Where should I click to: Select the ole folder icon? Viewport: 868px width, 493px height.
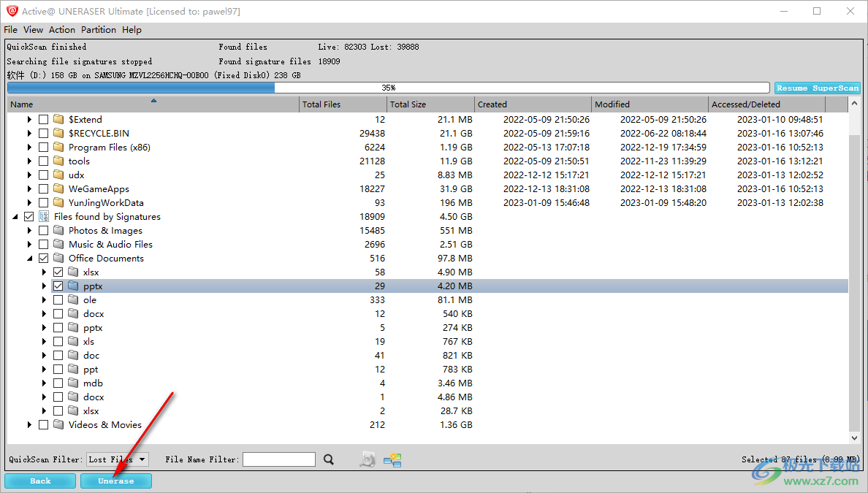pyautogui.click(x=73, y=299)
